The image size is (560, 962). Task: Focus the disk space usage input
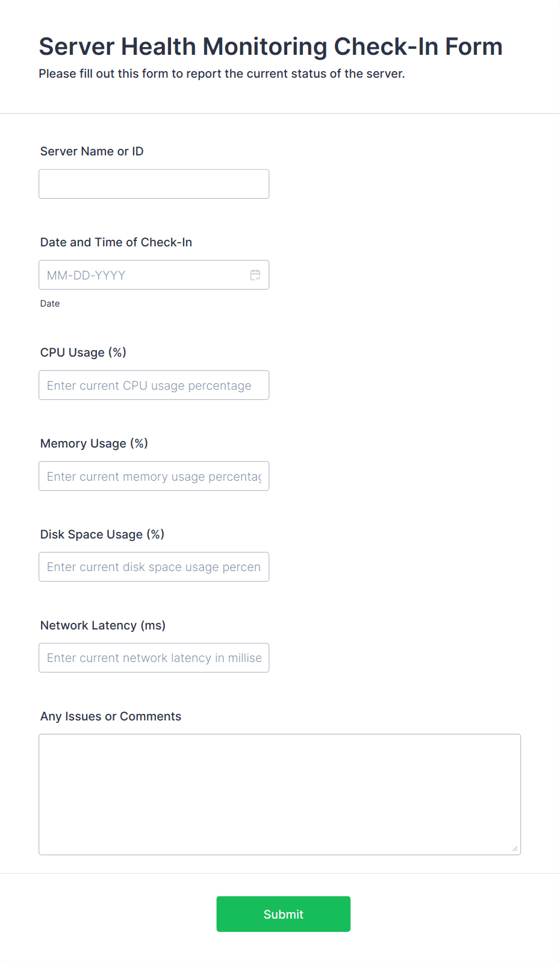tap(154, 567)
